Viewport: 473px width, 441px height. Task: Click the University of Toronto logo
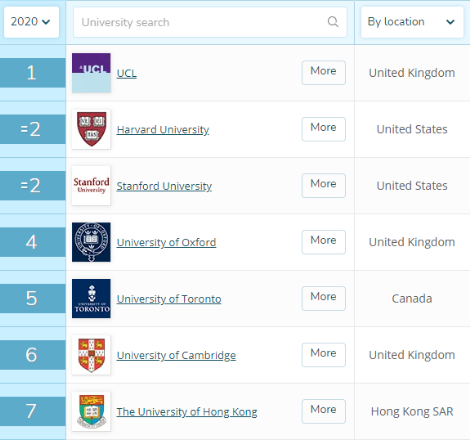click(x=91, y=298)
